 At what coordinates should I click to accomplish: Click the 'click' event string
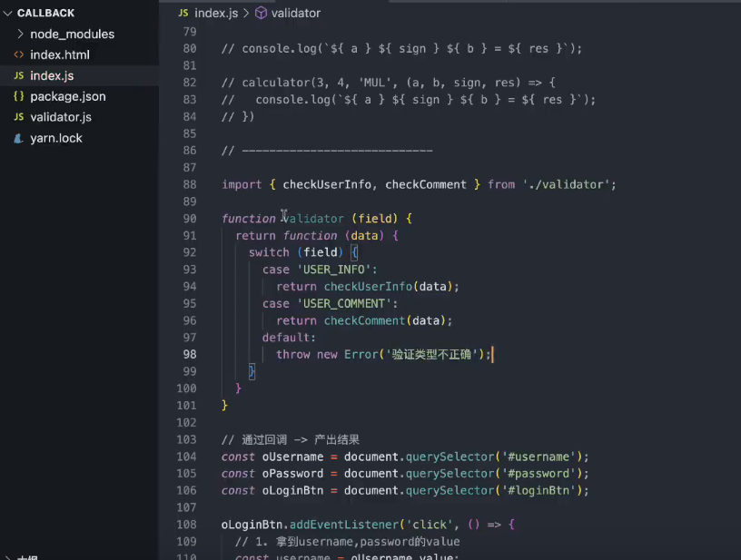pyautogui.click(x=430, y=525)
